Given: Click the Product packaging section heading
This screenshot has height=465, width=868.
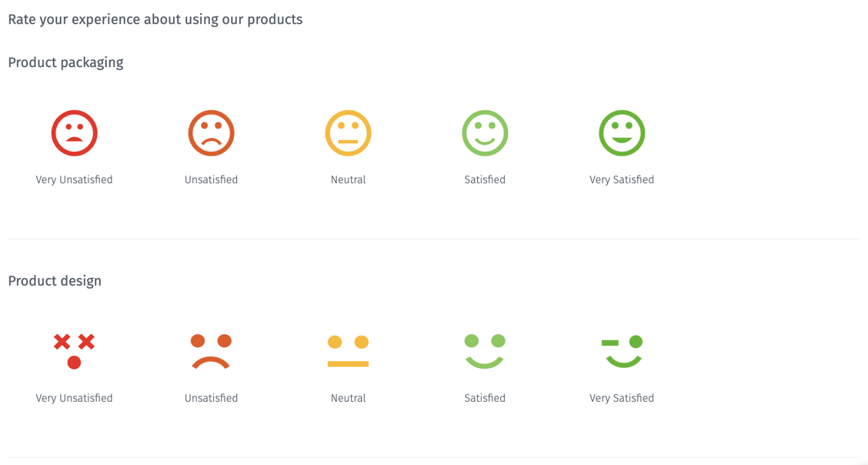Looking at the screenshot, I should pos(65,62).
